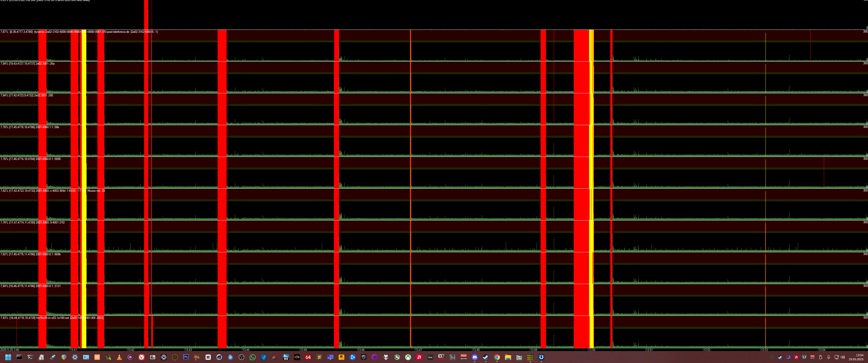This screenshot has width=868, height=363.
Task: Open Google Chrome from taskbar
Action: (497, 357)
